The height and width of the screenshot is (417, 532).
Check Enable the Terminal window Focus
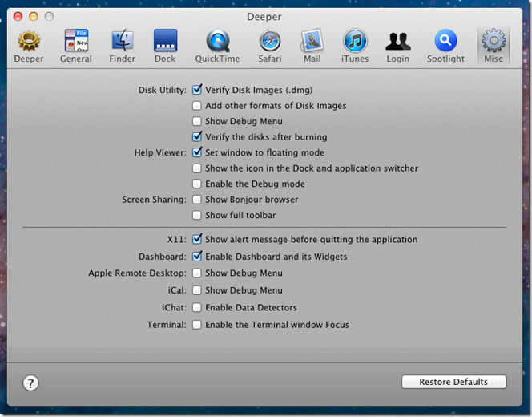pyautogui.click(x=197, y=325)
